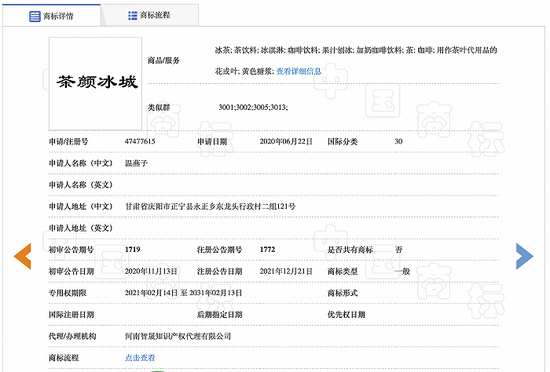Image resolution: width=550 pixels, height=372 pixels.
Task: Select preliminary announcement date 2020年11月13日
Action: (151, 271)
